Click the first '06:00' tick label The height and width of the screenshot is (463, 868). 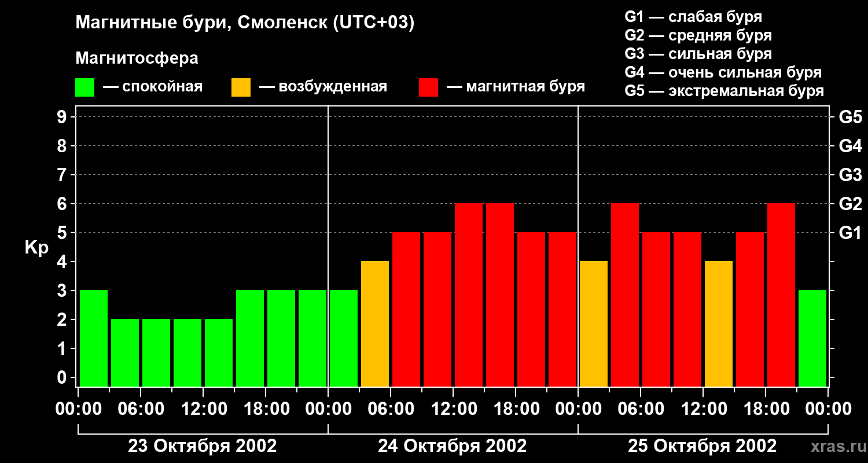point(140,409)
